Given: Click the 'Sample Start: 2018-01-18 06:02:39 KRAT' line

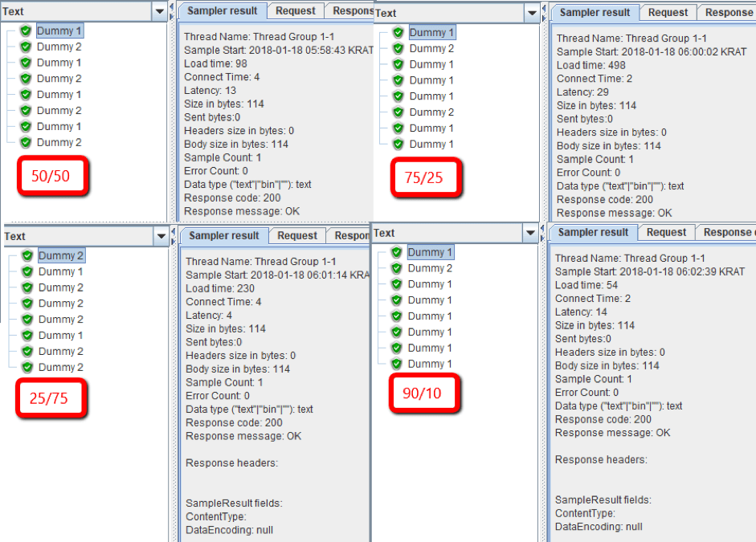Looking at the screenshot, I should tap(650, 271).
